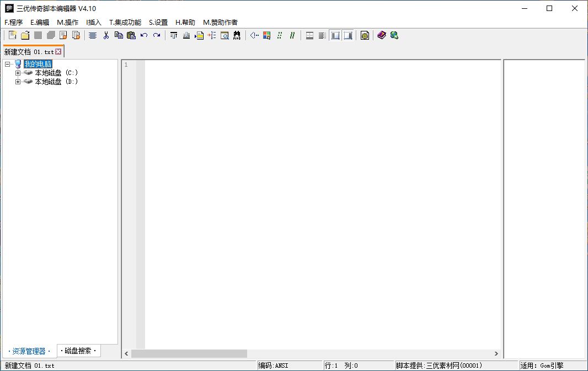588x371 pixels.
Task: Expand the 本地磁盘 (D:) tree node
Action: point(18,82)
